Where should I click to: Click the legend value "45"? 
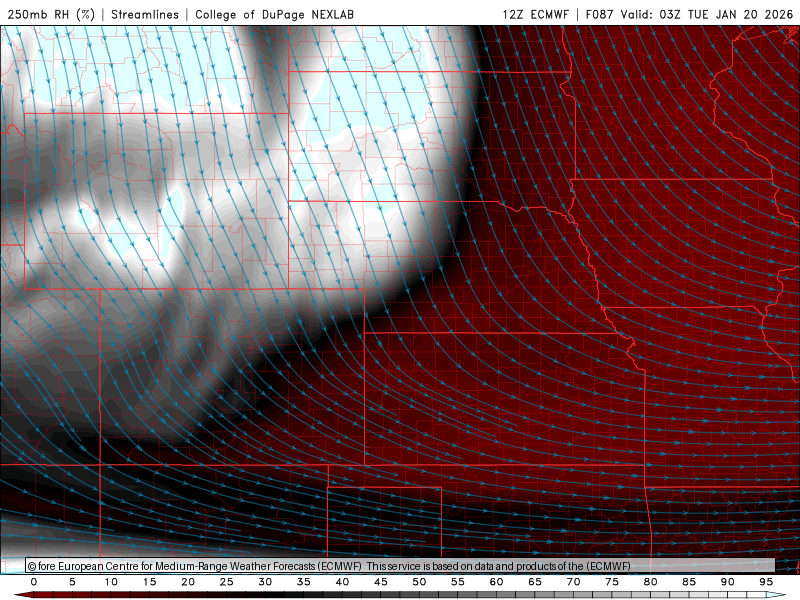point(381,582)
